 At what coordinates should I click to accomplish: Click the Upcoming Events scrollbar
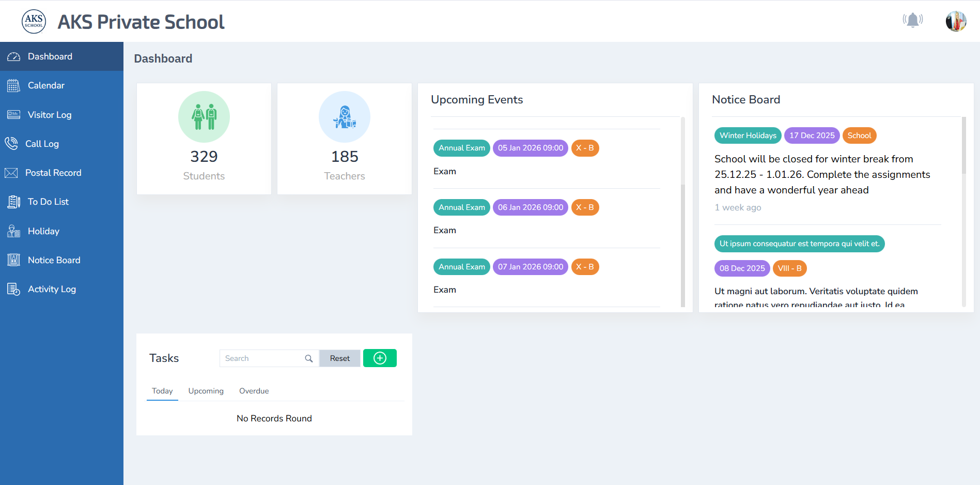click(682, 212)
